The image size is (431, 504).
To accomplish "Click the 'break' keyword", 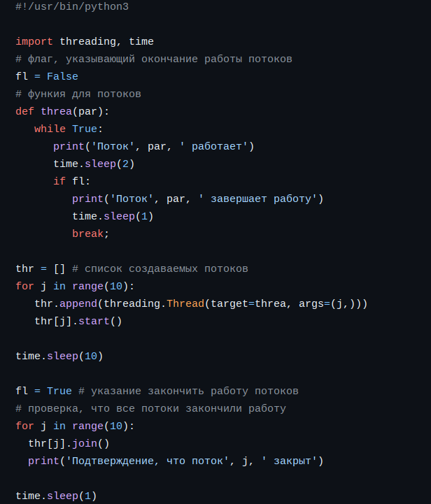I will coord(87,233).
